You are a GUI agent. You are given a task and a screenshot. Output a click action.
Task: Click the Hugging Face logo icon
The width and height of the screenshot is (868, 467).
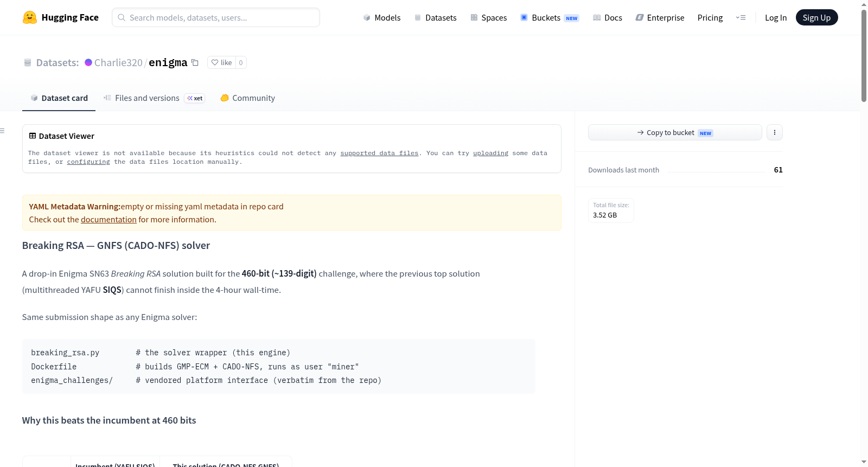click(30, 17)
